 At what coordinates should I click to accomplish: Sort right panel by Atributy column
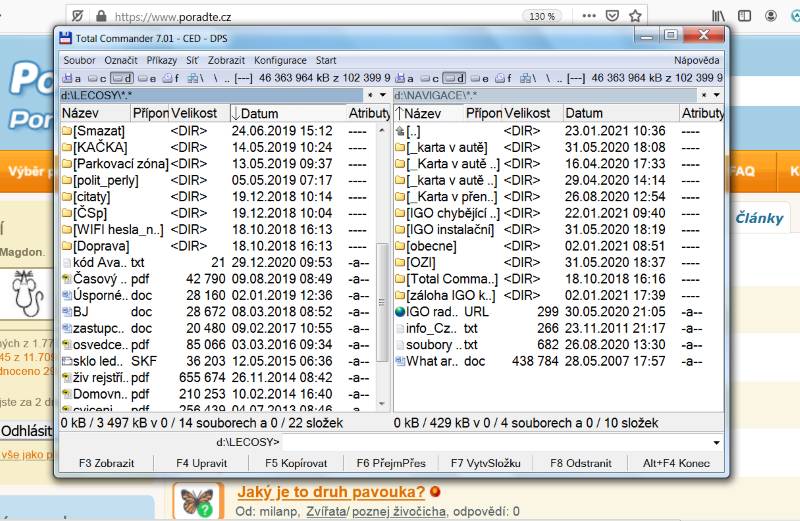click(x=702, y=113)
